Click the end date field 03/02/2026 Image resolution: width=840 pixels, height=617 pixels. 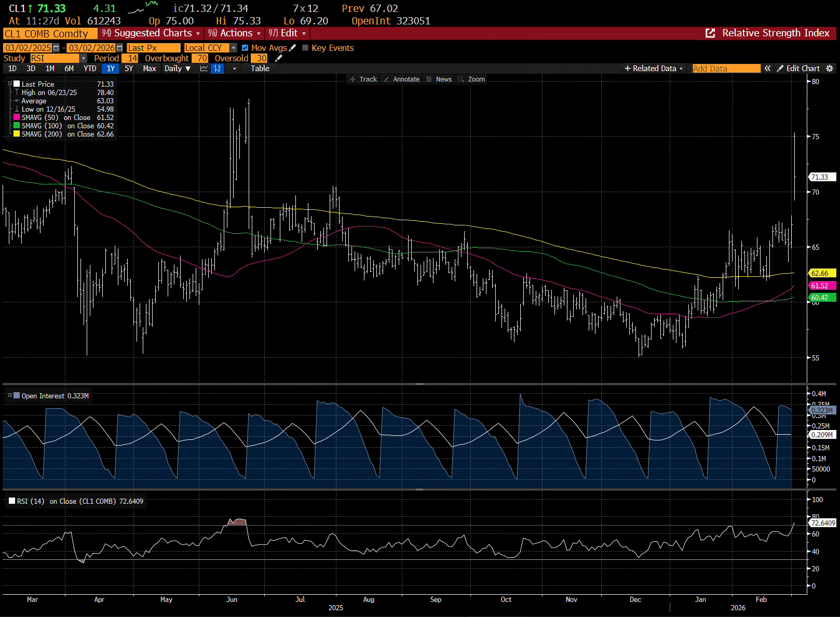click(x=91, y=48)
